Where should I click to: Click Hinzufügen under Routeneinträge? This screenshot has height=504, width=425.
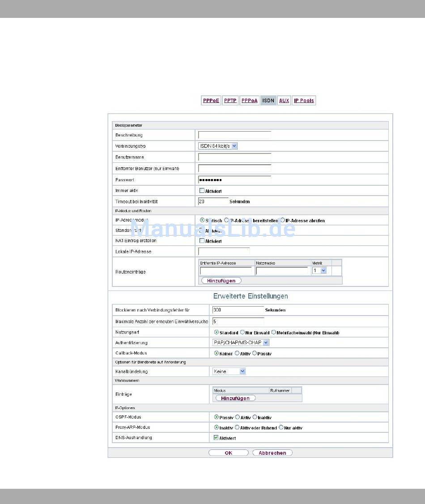[221, 281]
